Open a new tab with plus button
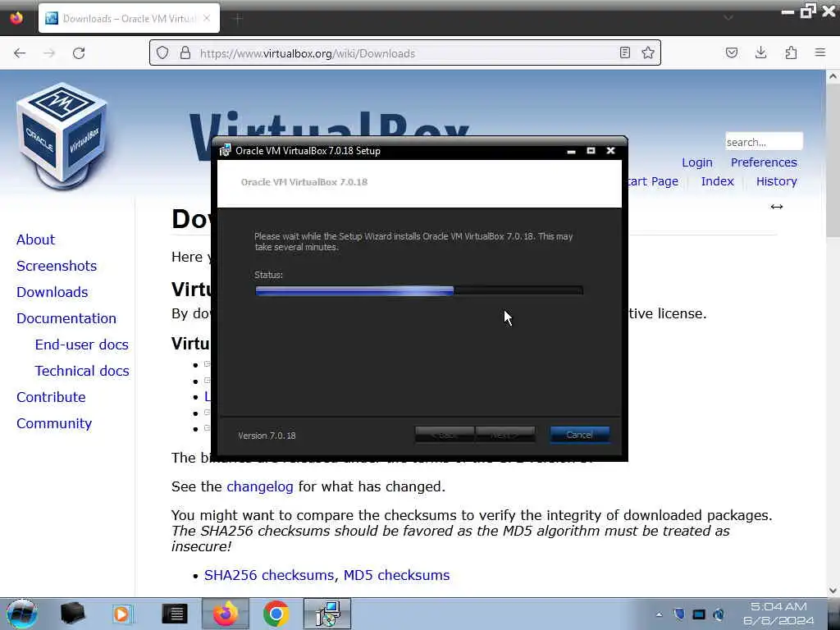The height and width of the screenshot is (630, 840). click(239, 19)
